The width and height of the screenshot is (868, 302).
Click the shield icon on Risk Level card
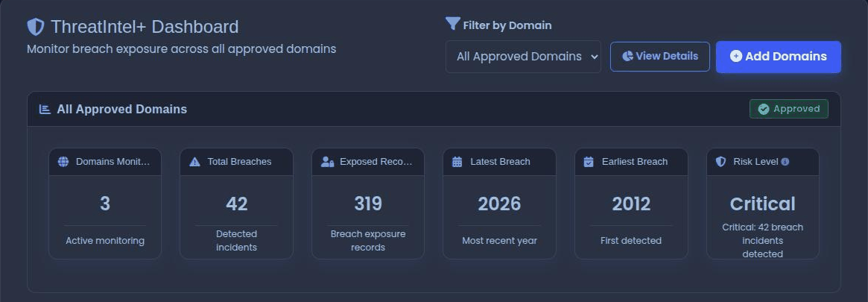[x=720, y=162]
